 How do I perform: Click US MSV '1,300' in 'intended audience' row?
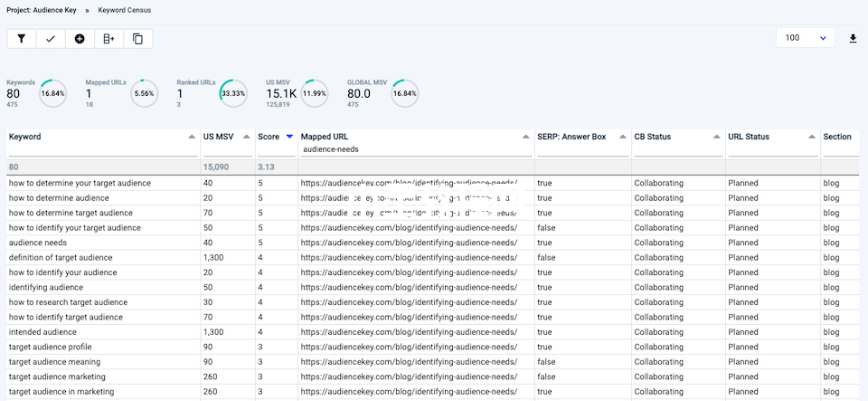click(213, 332)
